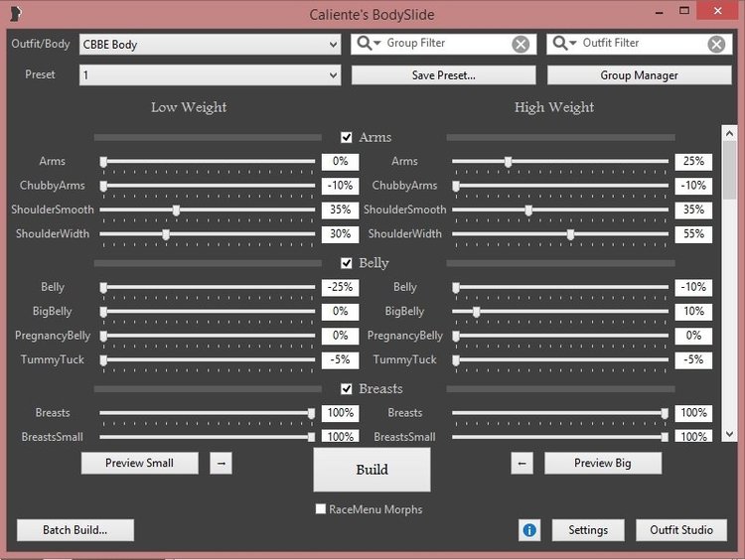This screenshot has height=560, width=745.
Task: Click the low weight Belly slider thumb
Action: pyautogui.click(x=103, y=288)
